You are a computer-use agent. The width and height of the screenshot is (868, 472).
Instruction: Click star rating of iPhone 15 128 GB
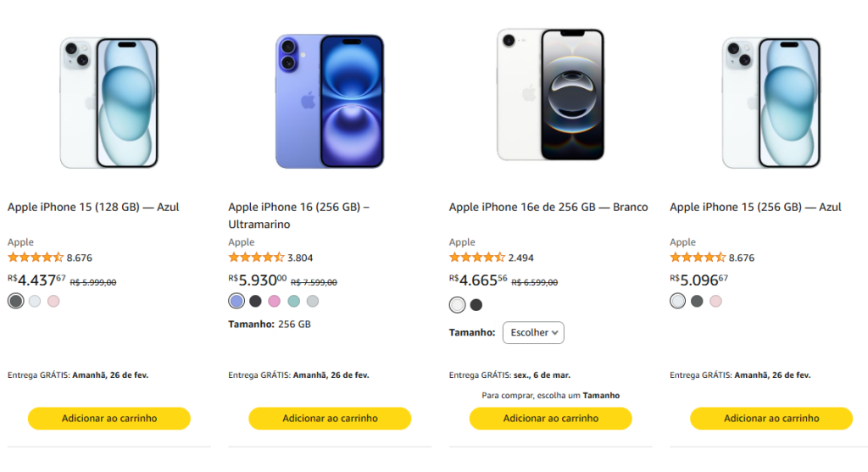pos(36,258)
